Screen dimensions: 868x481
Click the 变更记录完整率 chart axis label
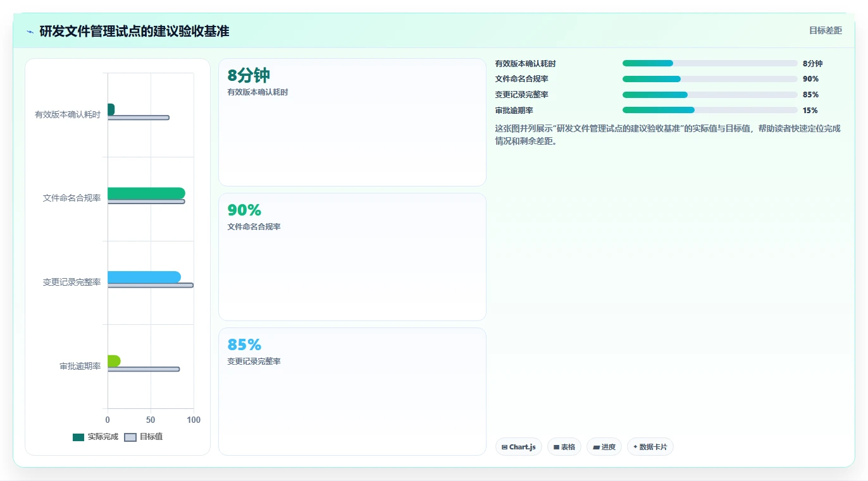[x=72, y=283]
